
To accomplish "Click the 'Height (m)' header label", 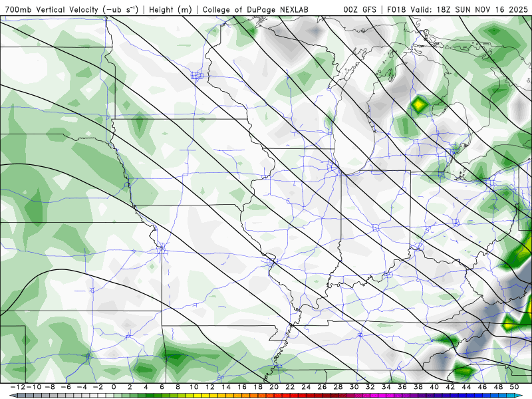I will (170, 9).
